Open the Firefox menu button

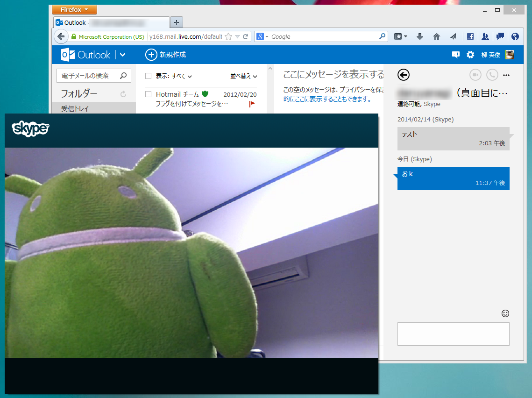(74, 9)
